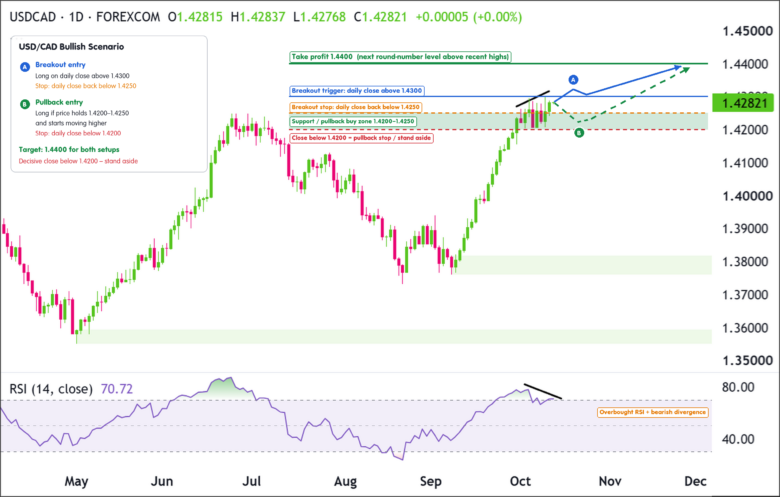Click the 'Overbought RSI + bearish divergence' label
Viewport: 780px width, 497px height.
tap(652, 412)
